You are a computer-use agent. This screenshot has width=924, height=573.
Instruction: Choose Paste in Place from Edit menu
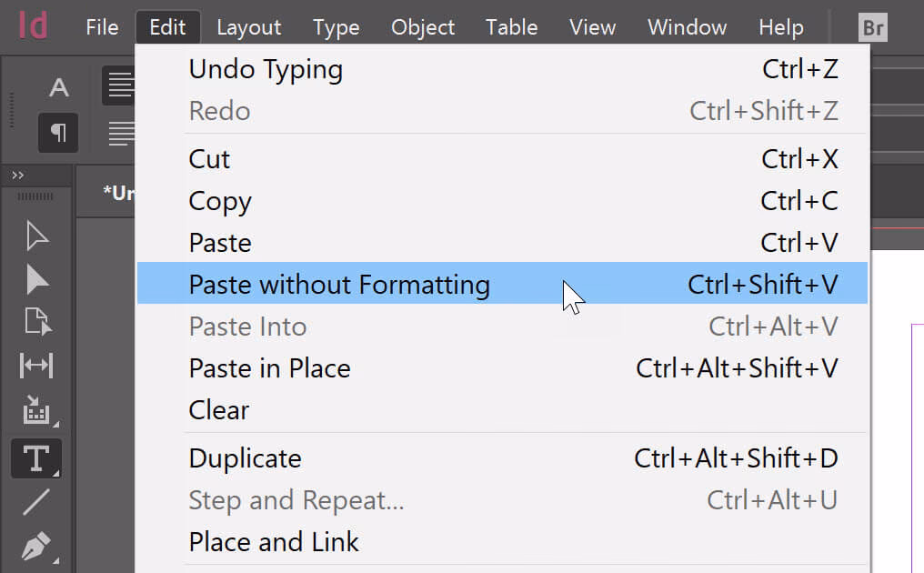[269, 368]
